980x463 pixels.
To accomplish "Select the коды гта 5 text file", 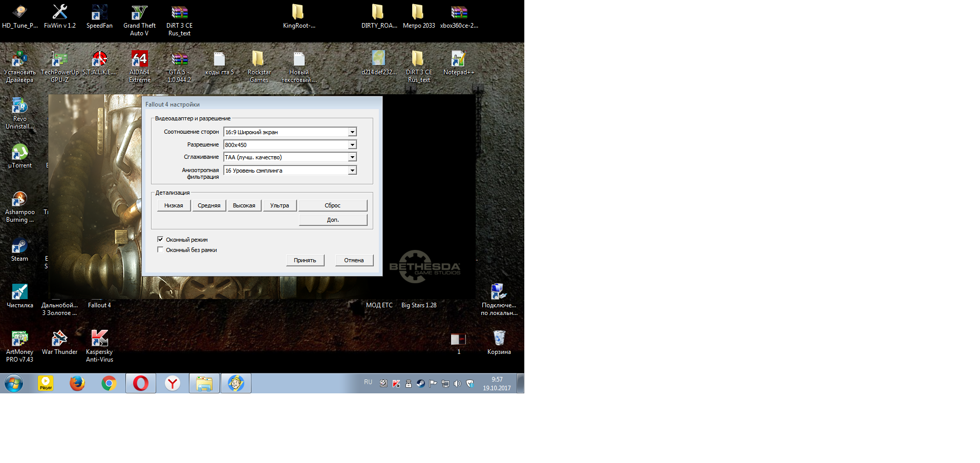I will pyautogui.click(x=219, y=63).
